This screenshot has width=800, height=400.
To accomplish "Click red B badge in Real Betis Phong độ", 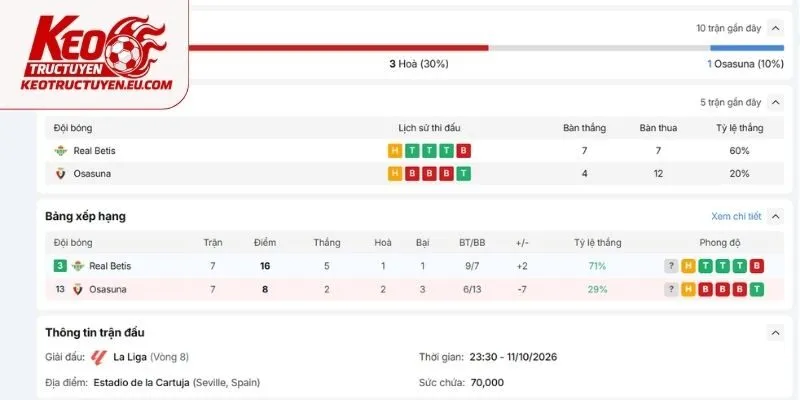I will [x=757, y=266].
